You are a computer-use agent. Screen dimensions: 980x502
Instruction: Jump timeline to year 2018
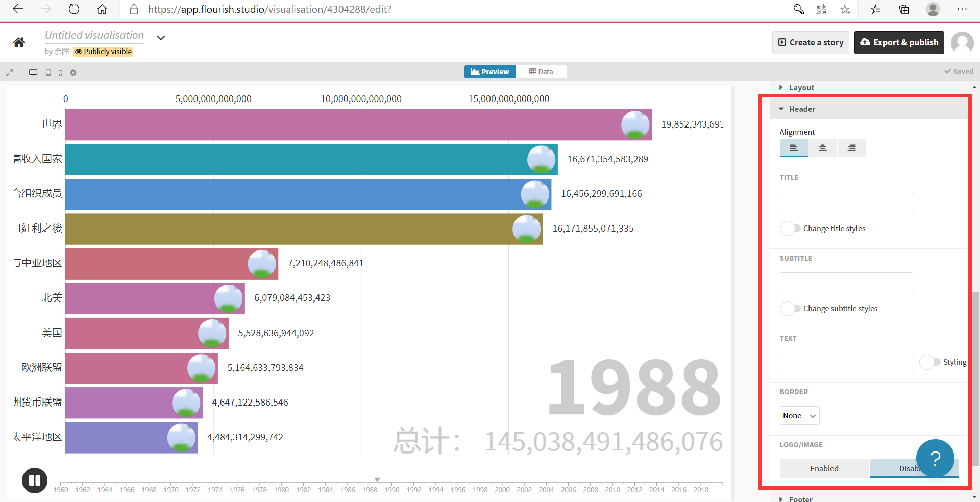(701, 489)
